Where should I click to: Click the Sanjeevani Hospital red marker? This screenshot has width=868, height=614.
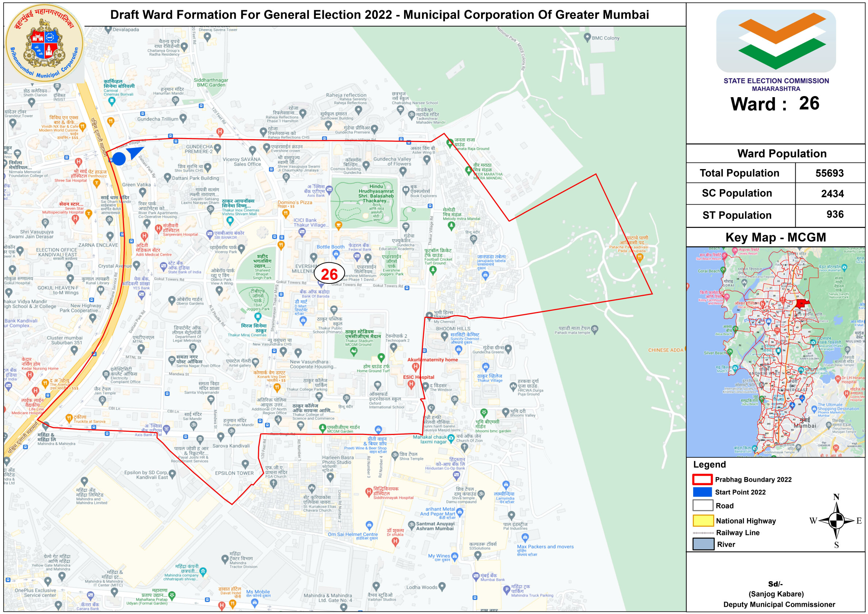[159, 229]
